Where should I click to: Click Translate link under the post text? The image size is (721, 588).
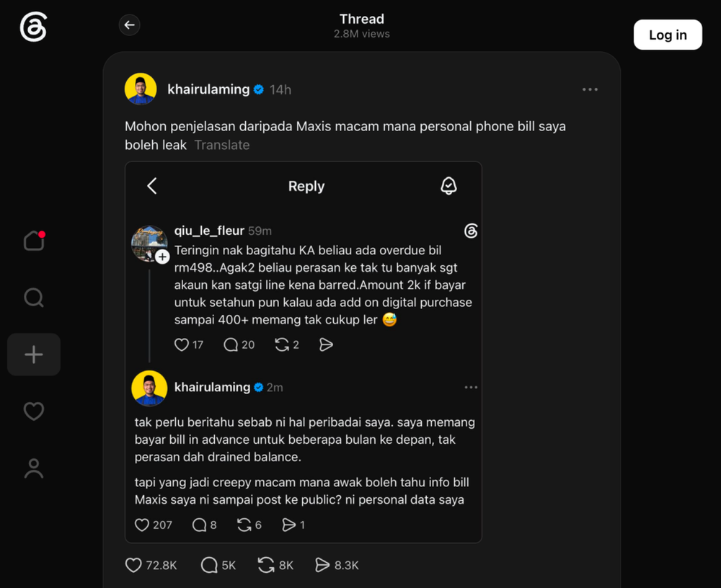tap(222, 145)
